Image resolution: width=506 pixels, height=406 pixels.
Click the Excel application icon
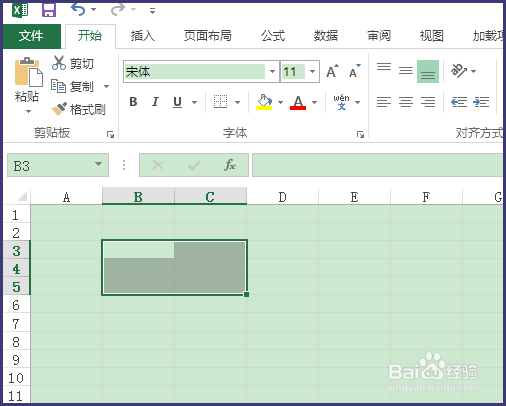point(20,10)
